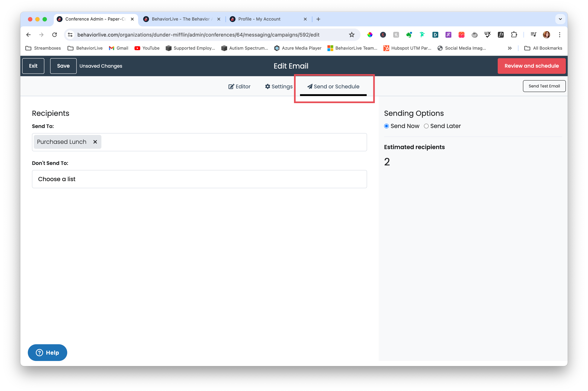Go back to the previous page
588x391 pixels.
[x=28, y=35]
